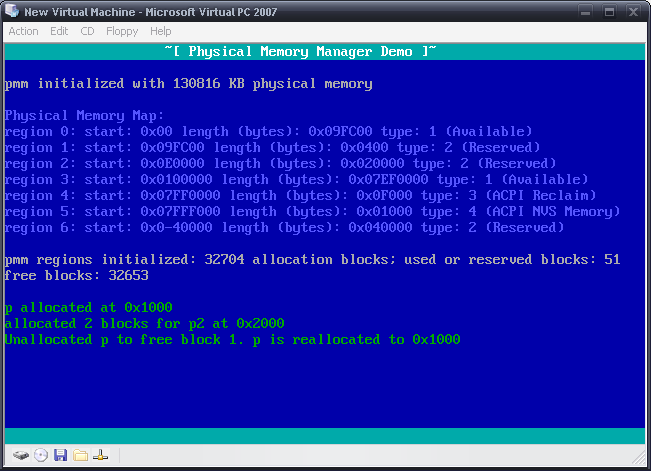Maximize the Virtual PC window

tap(609, 12)
